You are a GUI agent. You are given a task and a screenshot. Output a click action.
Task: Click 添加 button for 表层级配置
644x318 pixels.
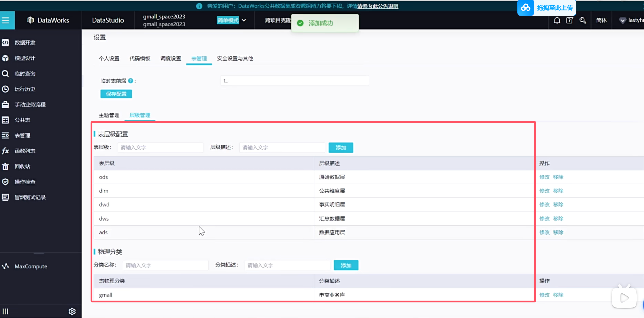point(341,148)
